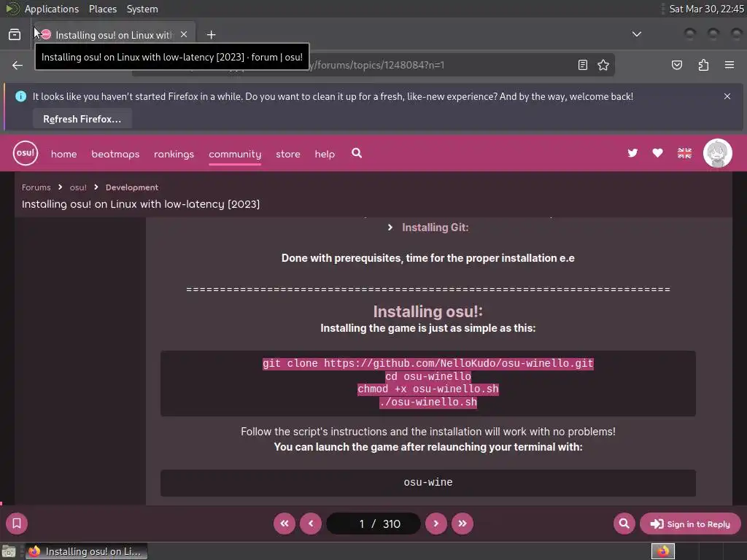Open the community menu
This screenshot has width=747, height=560.
tap(235, 154)
